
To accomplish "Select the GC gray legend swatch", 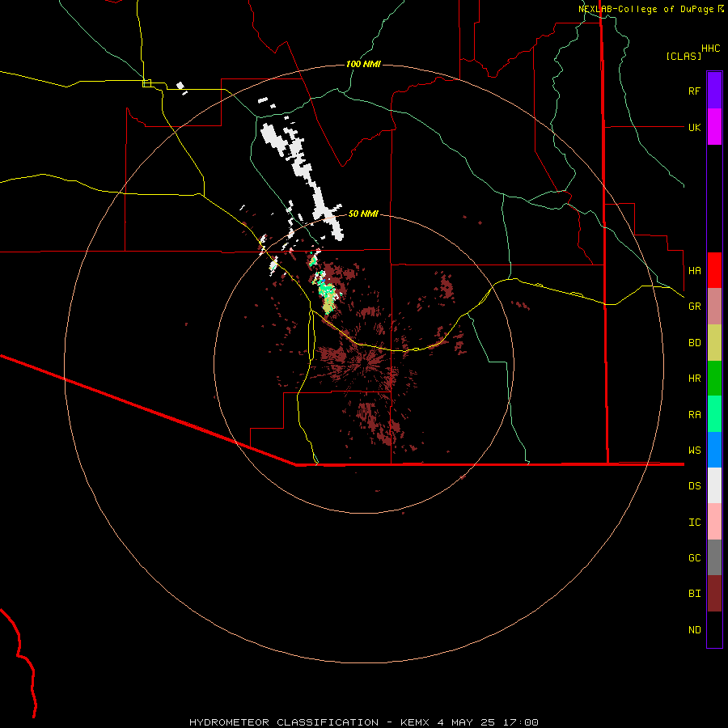I will (714, 557).
